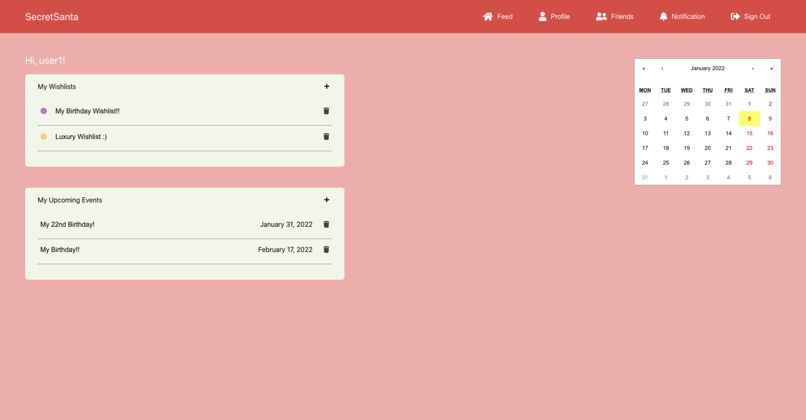Viewport: 806px width, 420px height.
Task: Open My Birthday Wishlist!! entry
Action: [x=87, y=111]
